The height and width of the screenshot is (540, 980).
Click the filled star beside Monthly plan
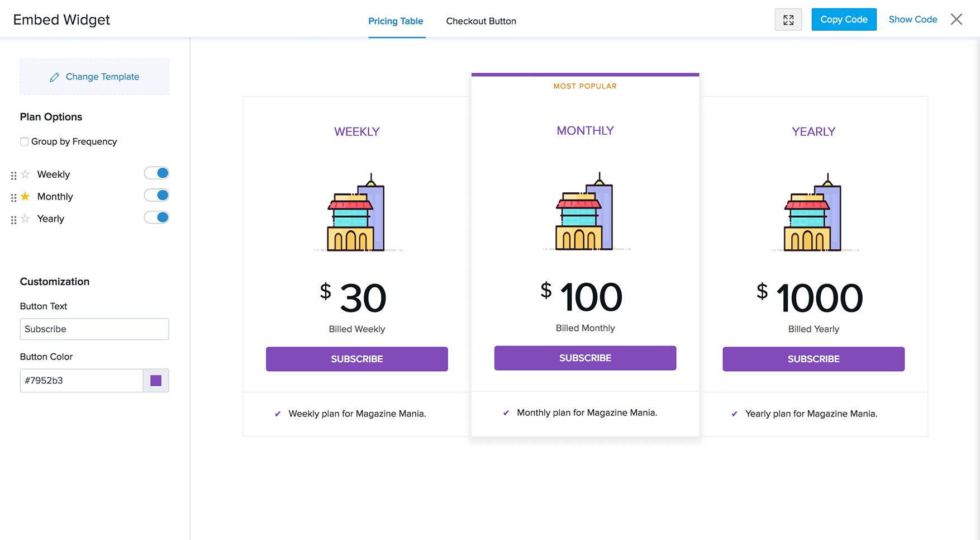pos(25,197)
